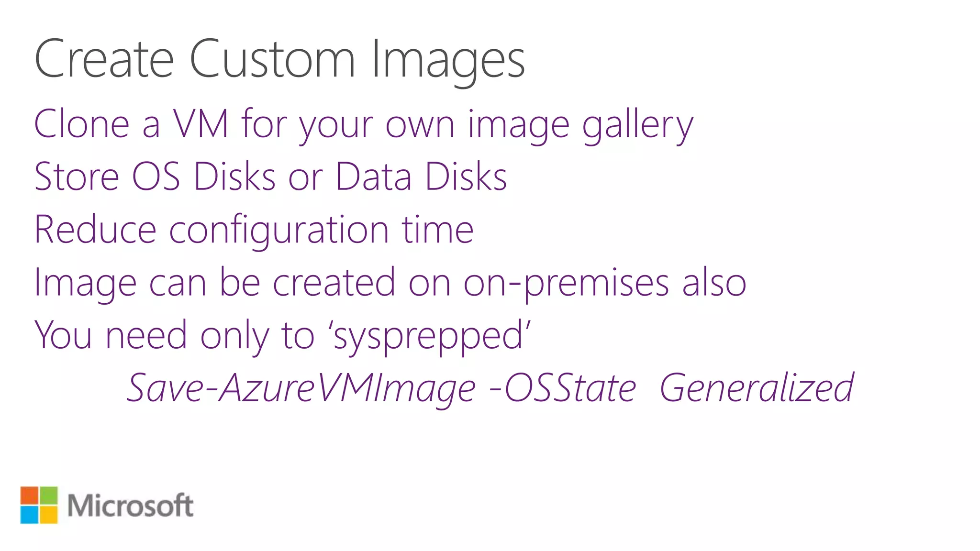Click the words 'Data Disks'
The image size is (980, 551).
click(x=421, y=177)
